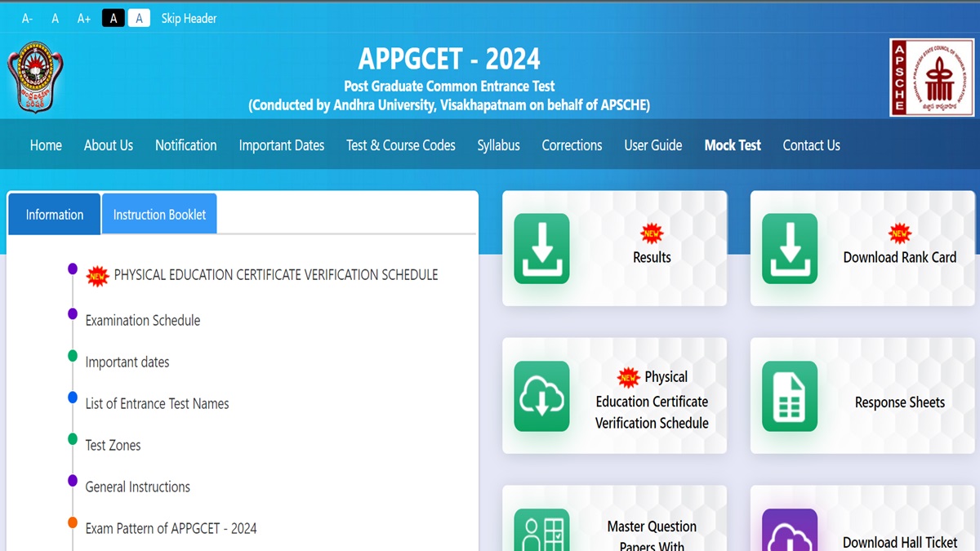Click the Conducted by Andhra University text
980x551 pixels.
[x=449, y=105]
